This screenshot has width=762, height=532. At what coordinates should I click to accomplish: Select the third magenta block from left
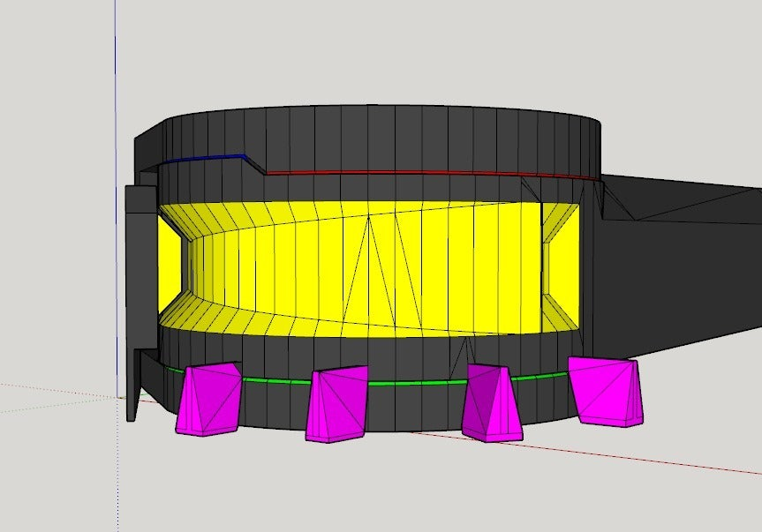pyautogui.click(x=492, y=403)
